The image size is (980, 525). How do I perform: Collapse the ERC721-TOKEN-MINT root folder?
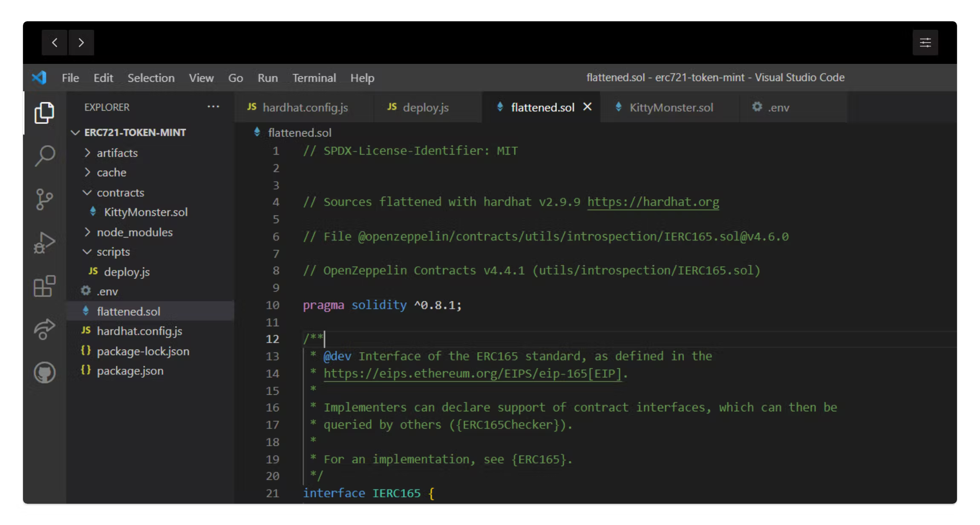pyautogui.click(x=135, y=132)
